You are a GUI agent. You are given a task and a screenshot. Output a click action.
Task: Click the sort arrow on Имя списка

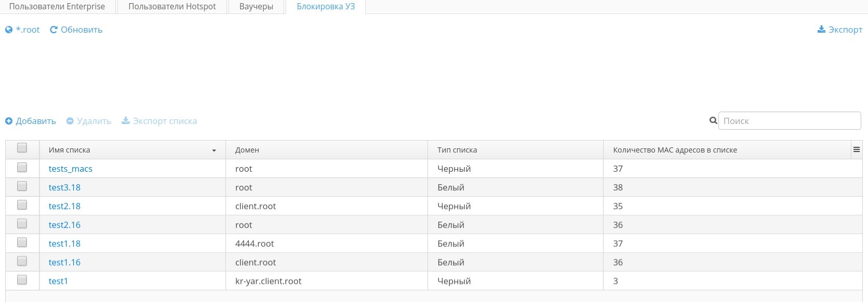coord(214,150)
